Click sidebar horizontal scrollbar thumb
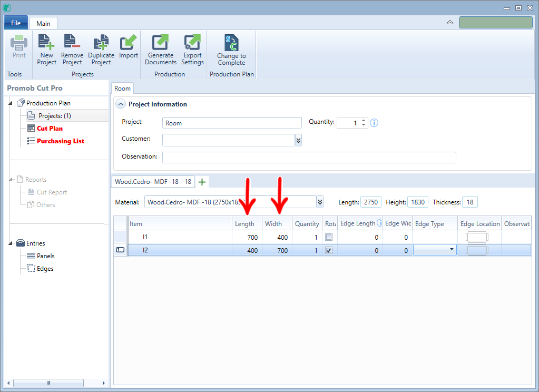The width and height of the screenshot is (539, 392). coord(48,383)
